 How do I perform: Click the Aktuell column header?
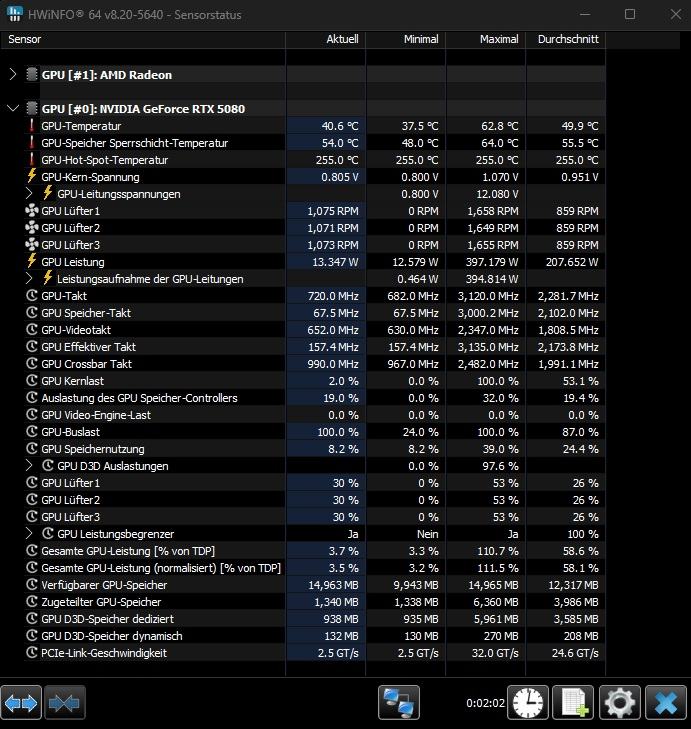pyautogui.click(x=325, y=40)
